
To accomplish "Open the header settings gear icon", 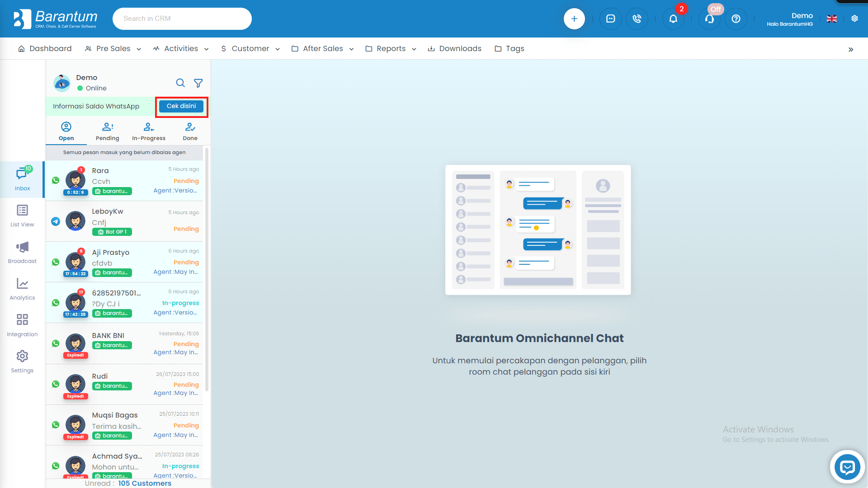I will click(x=854, y=19).
